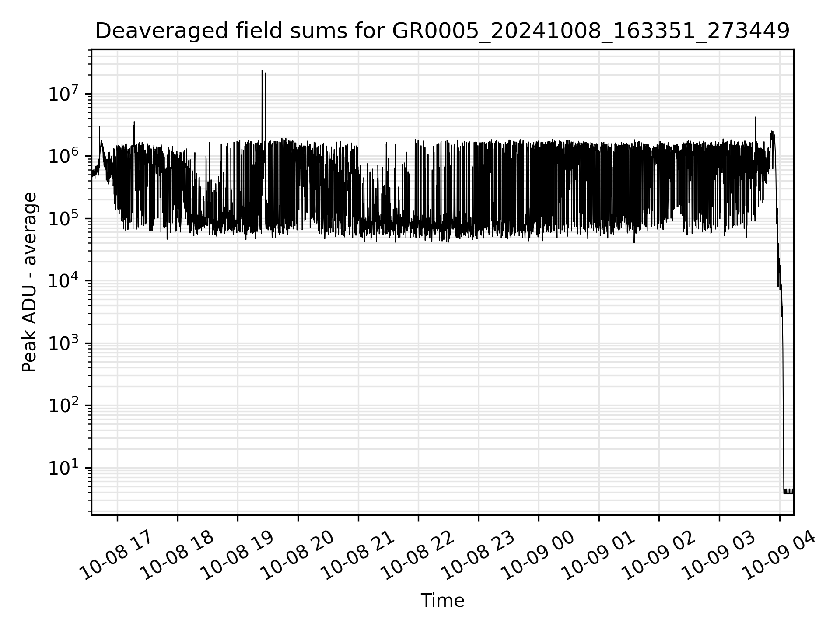Viewport: 840px width, 630px height.
Task: Click the x-axis tick label '10-09 00'
Action: [539, 554]
